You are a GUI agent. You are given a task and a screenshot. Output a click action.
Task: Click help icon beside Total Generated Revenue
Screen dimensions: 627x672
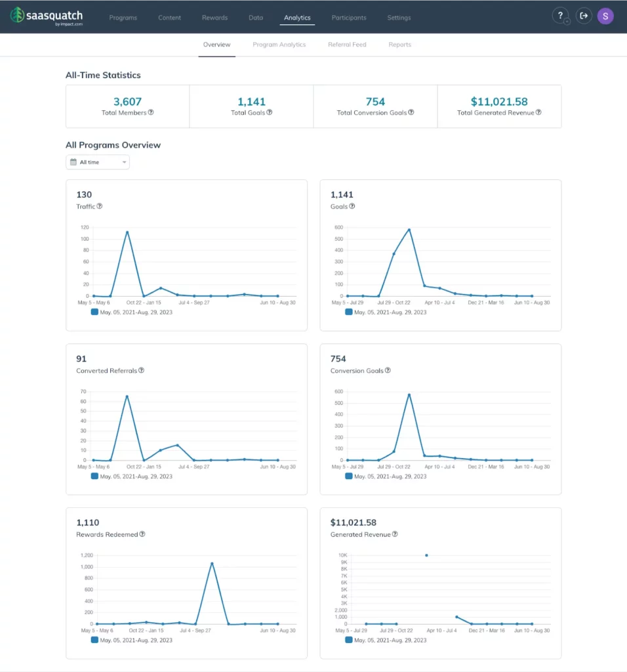(538, 112)
